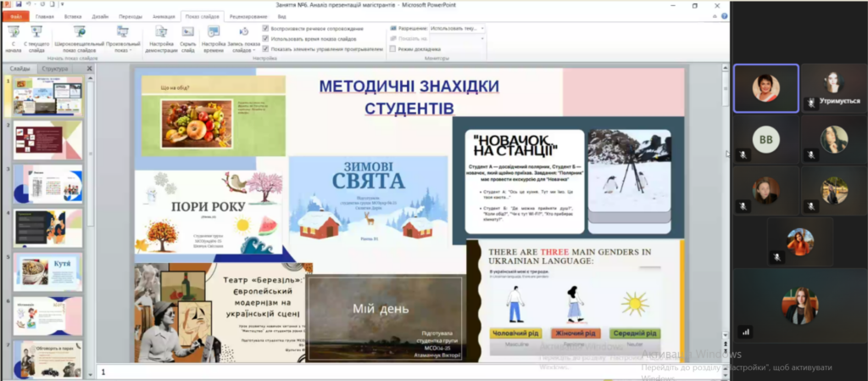The width and height of the screenshot is (868, 381).
Task: Open Customize Quick Access Toolbar arrow
Action: [62, 4]
